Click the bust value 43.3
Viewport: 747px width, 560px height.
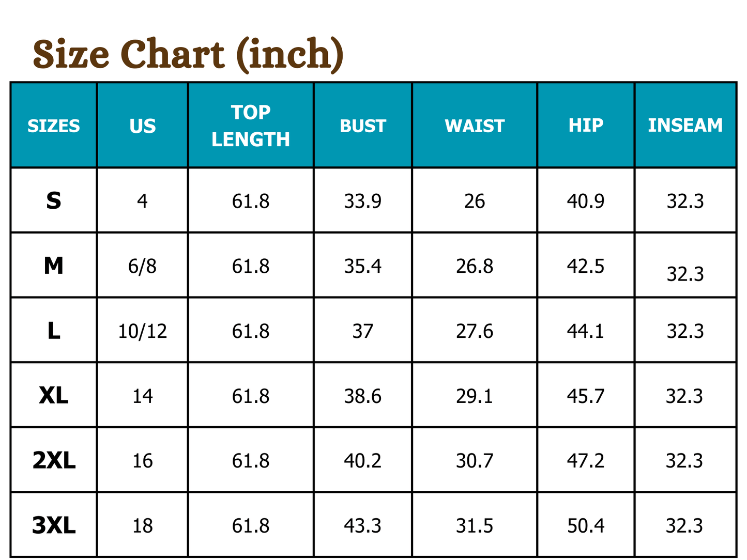(363, 526)
